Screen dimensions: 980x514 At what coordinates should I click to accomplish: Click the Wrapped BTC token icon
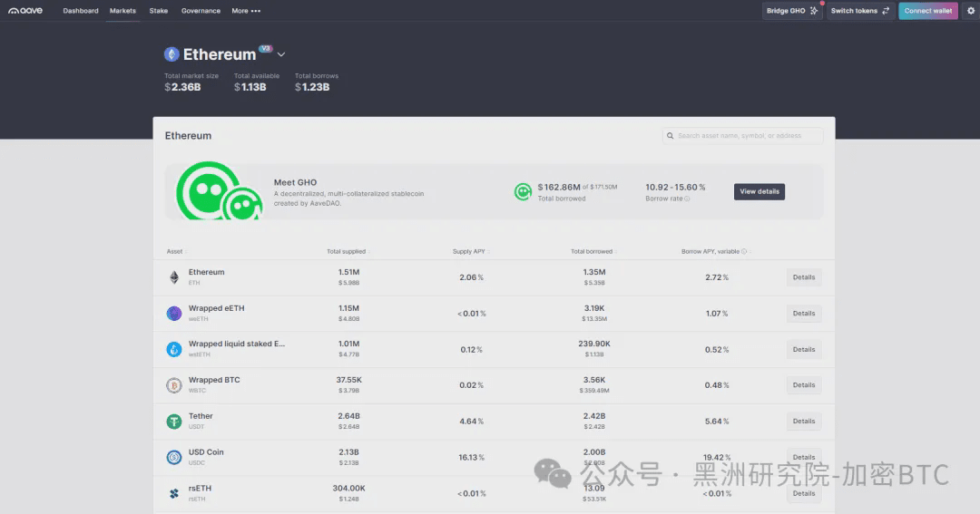pyautogui.click(x=173, y=385)
